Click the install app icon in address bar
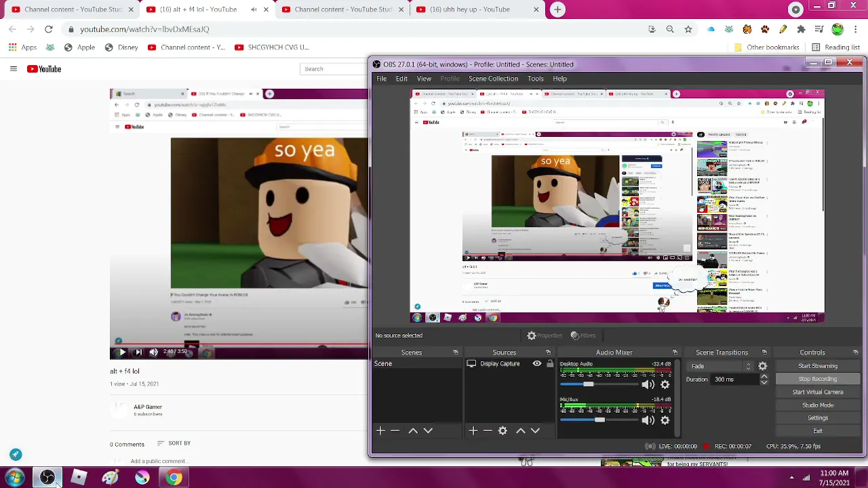Viewport: 868px width, 488px height. pyautogui.click(x=652, y=29)
